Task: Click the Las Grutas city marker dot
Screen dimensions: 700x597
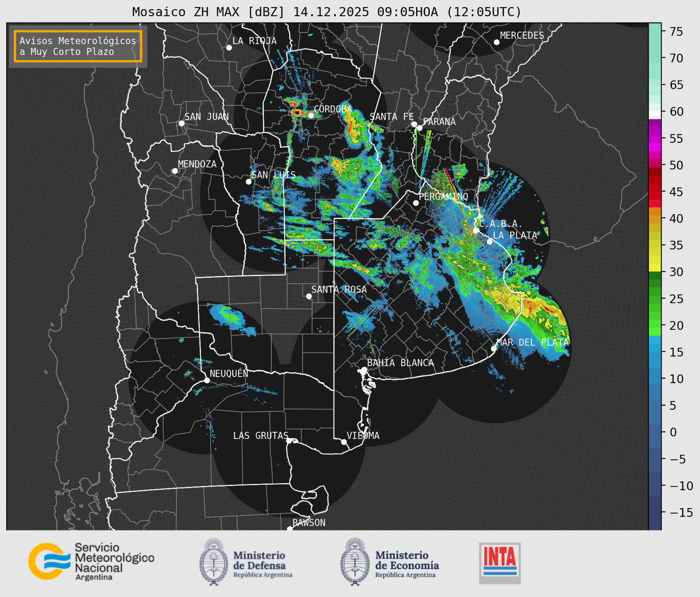Action: (289, 440)
